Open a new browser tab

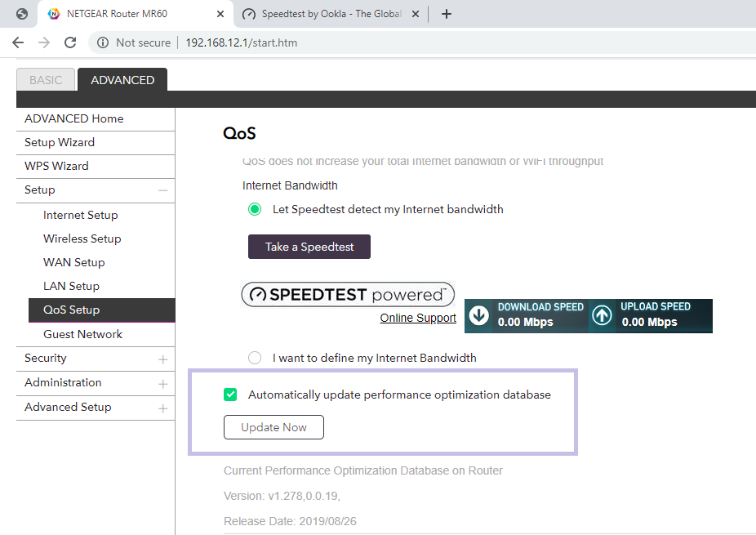pyautogui.click(x=447, y=14)
